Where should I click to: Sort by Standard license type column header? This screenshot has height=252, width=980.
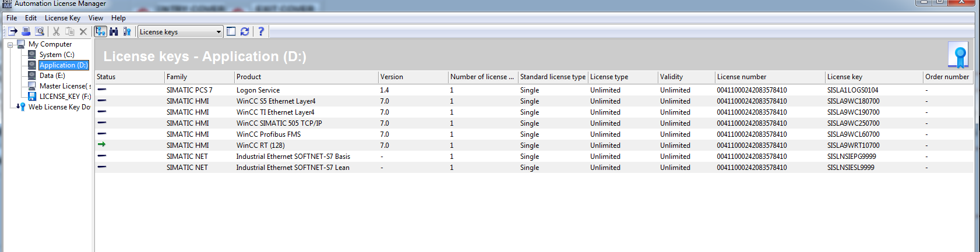tap(554, 76)
